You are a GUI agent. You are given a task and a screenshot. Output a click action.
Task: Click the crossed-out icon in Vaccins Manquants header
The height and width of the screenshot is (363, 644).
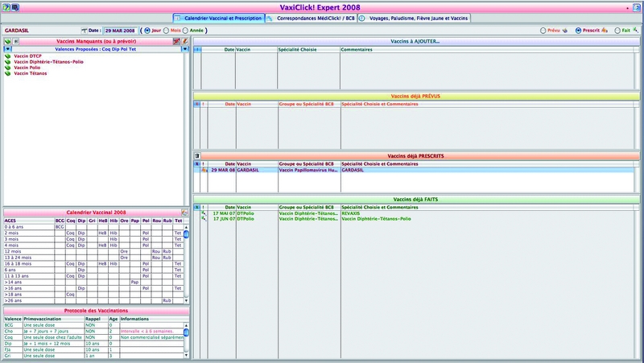tap(177, 40)
